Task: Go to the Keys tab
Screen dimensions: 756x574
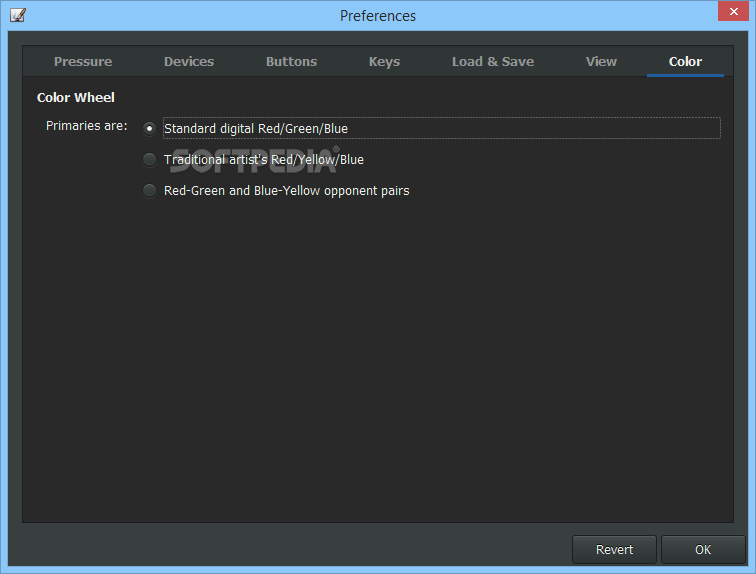Action: 384,62
